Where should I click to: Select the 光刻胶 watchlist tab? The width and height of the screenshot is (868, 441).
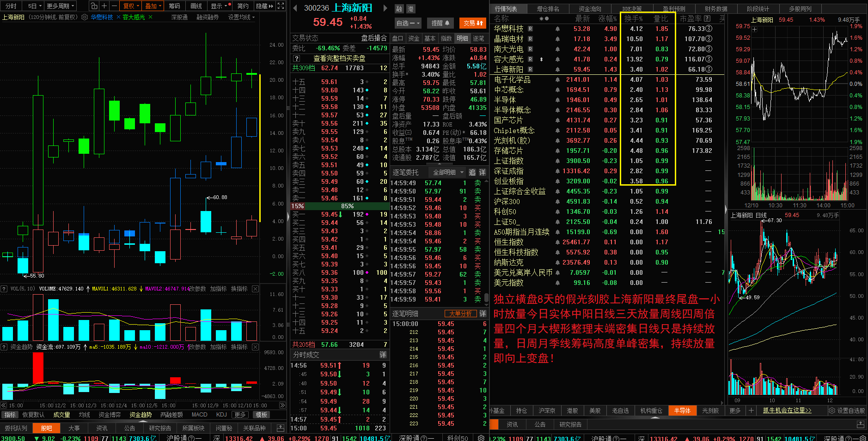click(710, 411)
